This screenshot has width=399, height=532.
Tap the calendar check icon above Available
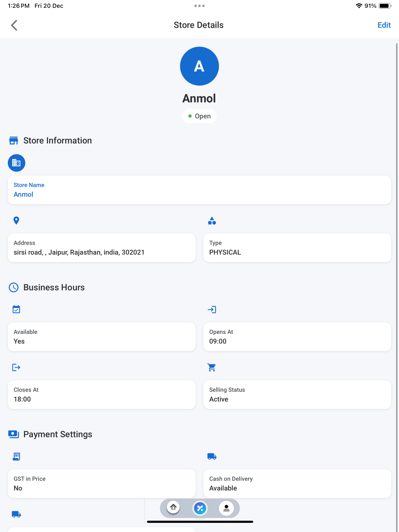(x=16, y=309)
